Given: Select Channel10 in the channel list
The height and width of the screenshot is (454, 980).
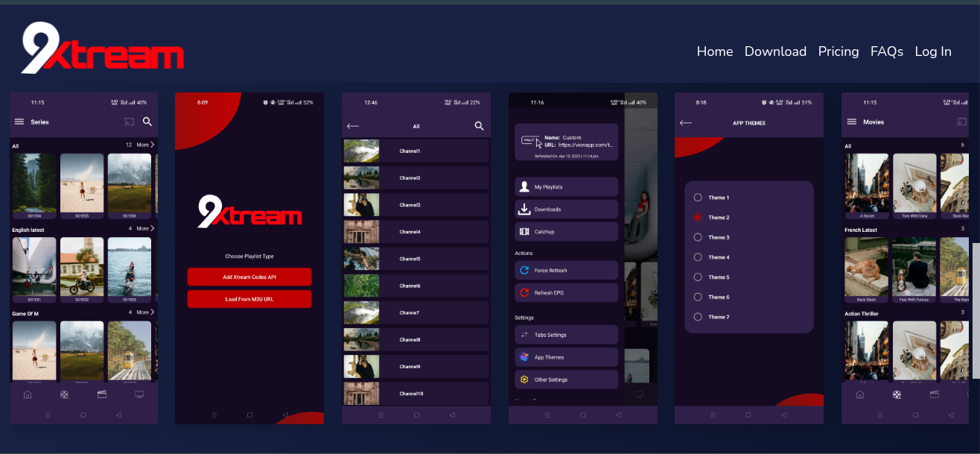Looking at the screenshot, I should click(x=416, y=393).
